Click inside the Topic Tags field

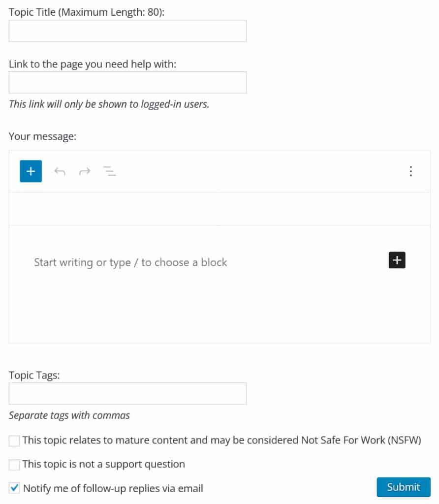pyautogui.click(x=127, y=393)
